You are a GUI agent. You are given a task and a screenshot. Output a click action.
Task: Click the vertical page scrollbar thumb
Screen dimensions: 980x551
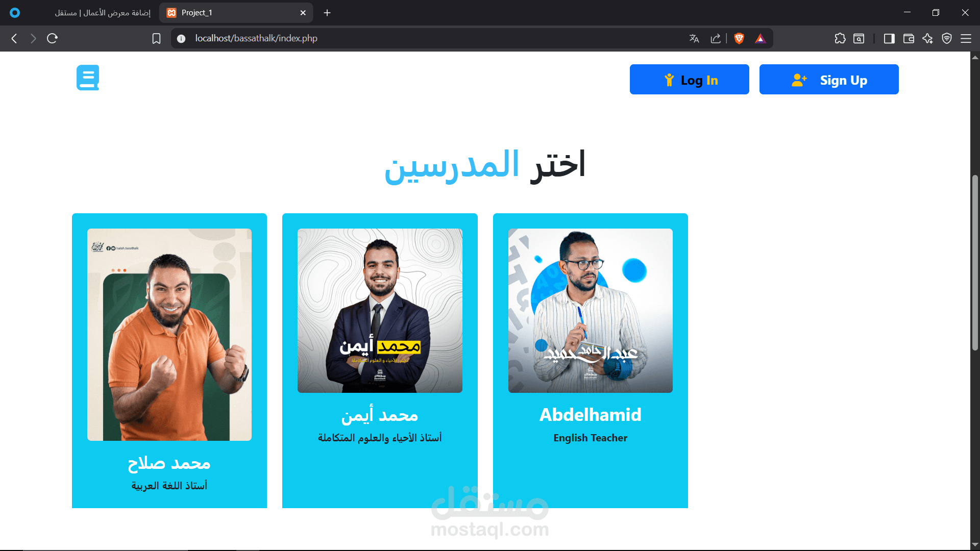975,263
